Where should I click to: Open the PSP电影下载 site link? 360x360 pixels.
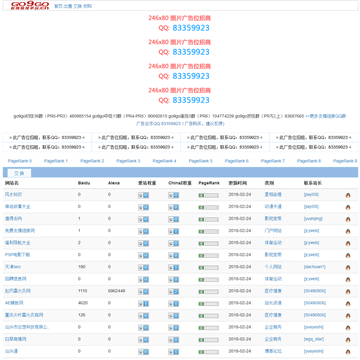[18, 255]
